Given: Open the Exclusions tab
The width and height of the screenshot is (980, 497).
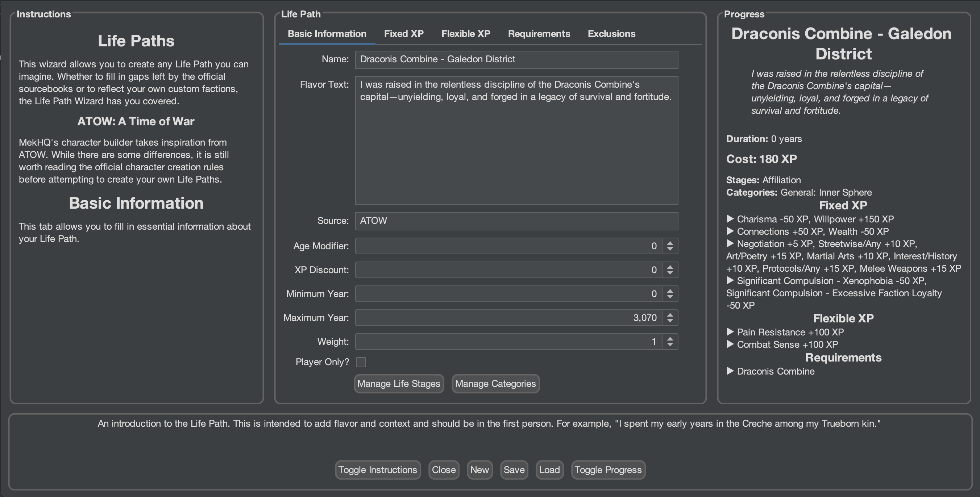Looking at the screenshot, I should [x=611, y=34].
